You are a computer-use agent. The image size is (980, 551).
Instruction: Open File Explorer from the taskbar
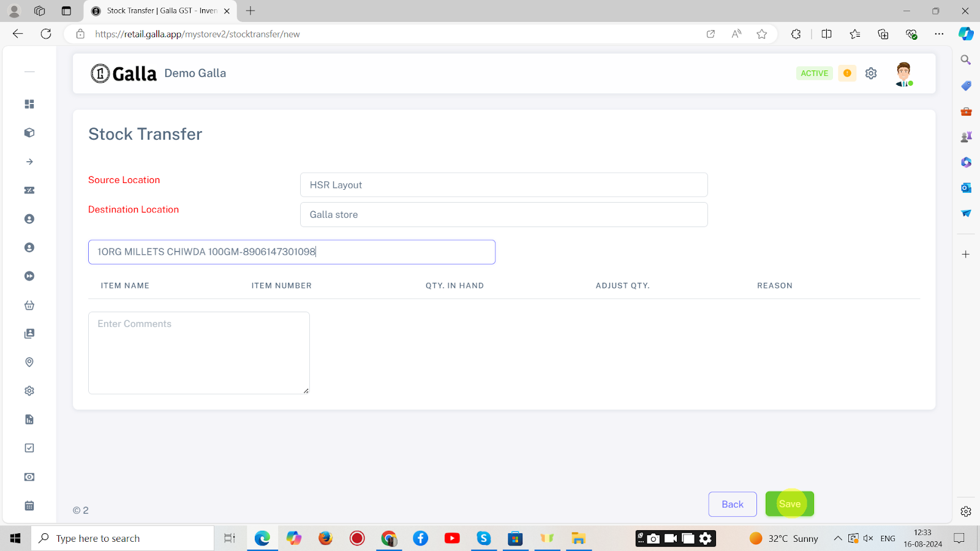coord(579,538)
